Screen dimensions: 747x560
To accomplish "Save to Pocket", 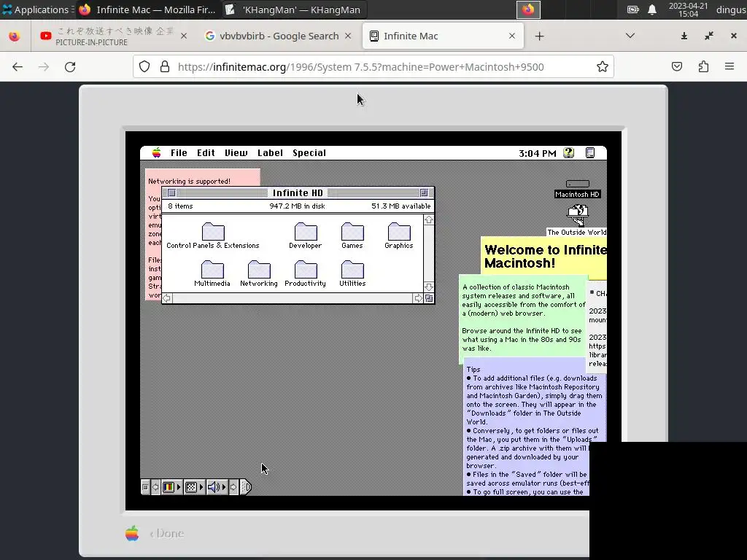I will (x=676, y=66).
